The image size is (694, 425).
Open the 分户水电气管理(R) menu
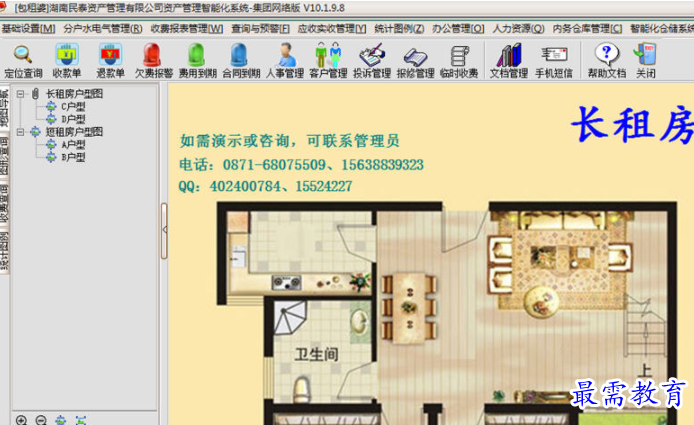pos(103,29)
